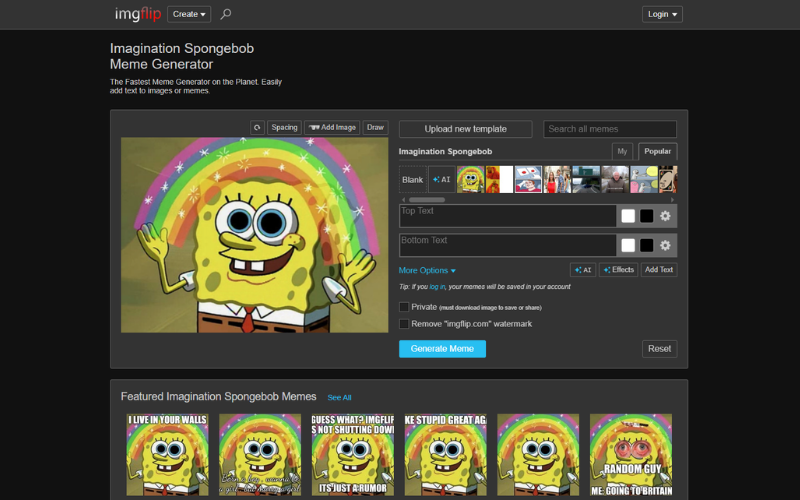This screenshot has height=500, width=800.
Task: Rotate the meme image using rotate icon
Action: coord(257,128)
